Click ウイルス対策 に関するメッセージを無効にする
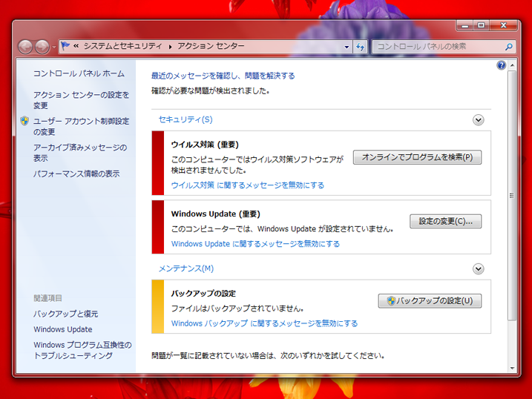532x399 pixels. pos(248,185)
